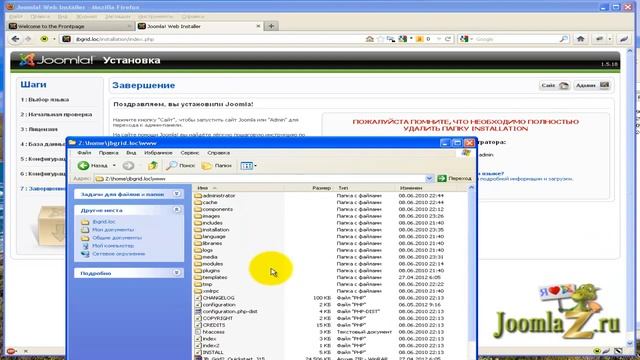The image size is (640, 360).
Task: Click the Go (Переход) button in Explorer
Action: [454, 178]
